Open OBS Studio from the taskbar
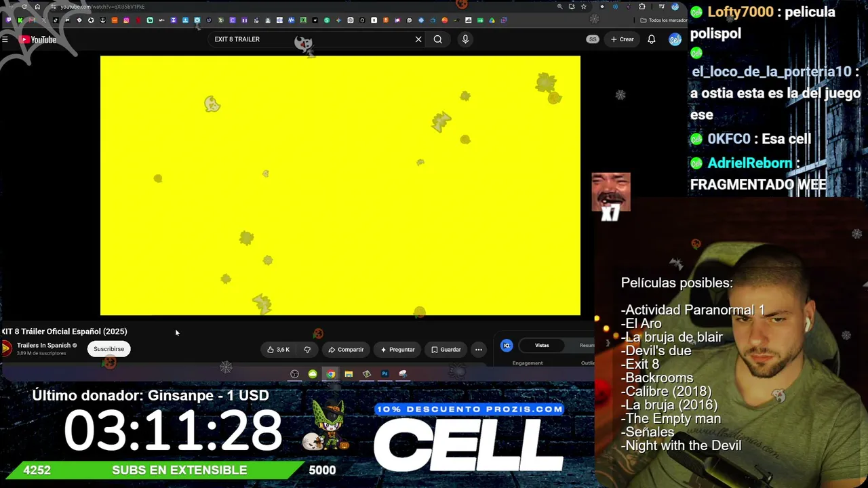Image resolution: width=868 pixels, height=488 pixels. (294, 374)
